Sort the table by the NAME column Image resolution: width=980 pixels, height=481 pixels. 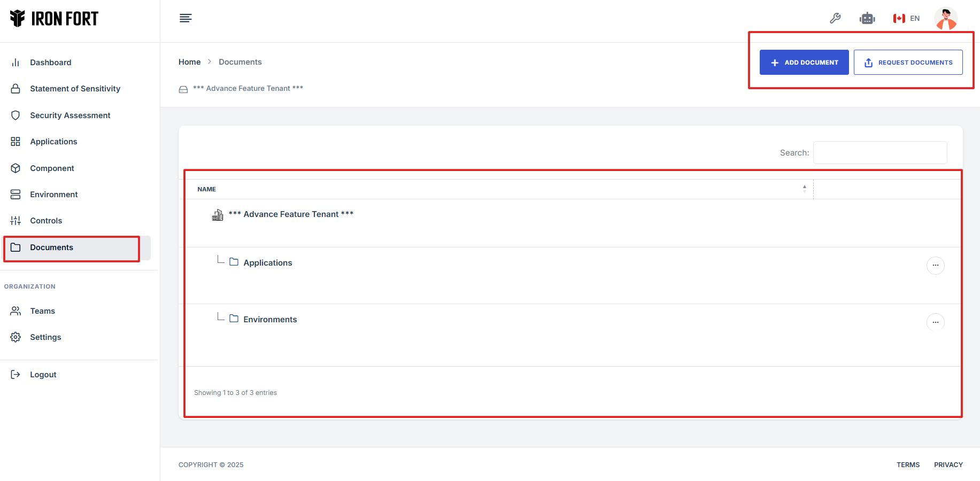207,189
